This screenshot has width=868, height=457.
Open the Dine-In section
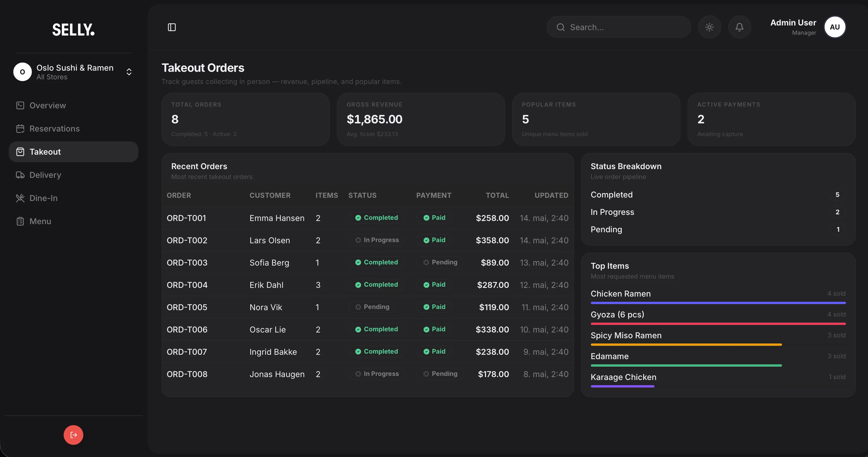[x=73, y=198]
